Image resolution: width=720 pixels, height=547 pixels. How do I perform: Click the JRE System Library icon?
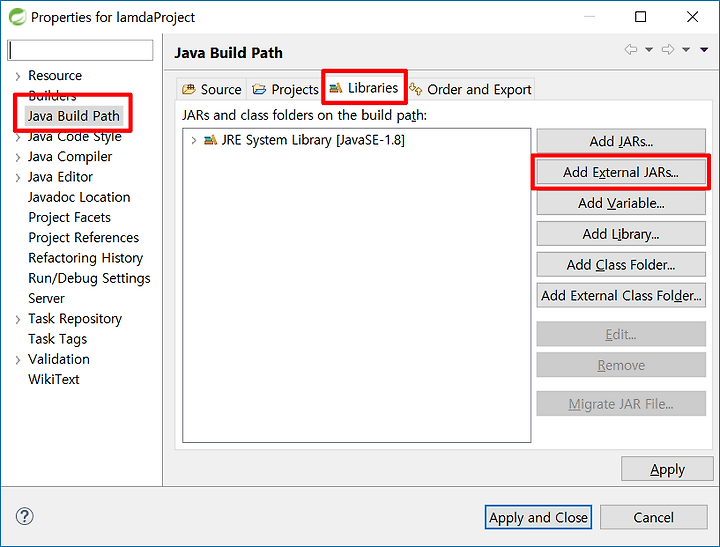(x=210, y=140)
